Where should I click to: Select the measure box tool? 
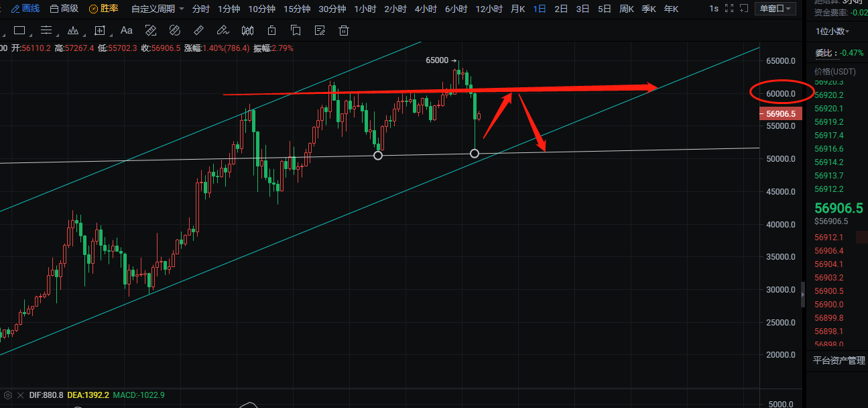(x=100, y=30)
